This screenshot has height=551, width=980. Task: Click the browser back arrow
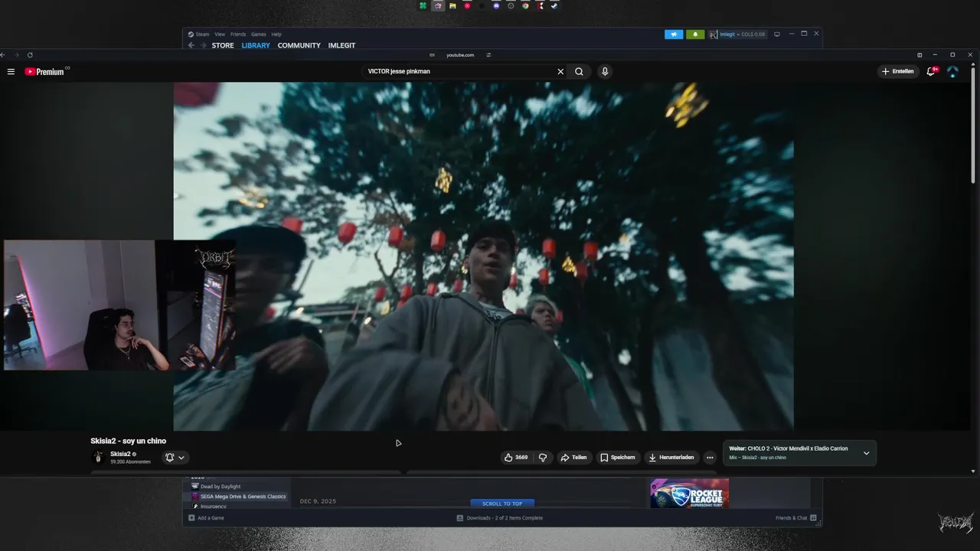(3, 55)
